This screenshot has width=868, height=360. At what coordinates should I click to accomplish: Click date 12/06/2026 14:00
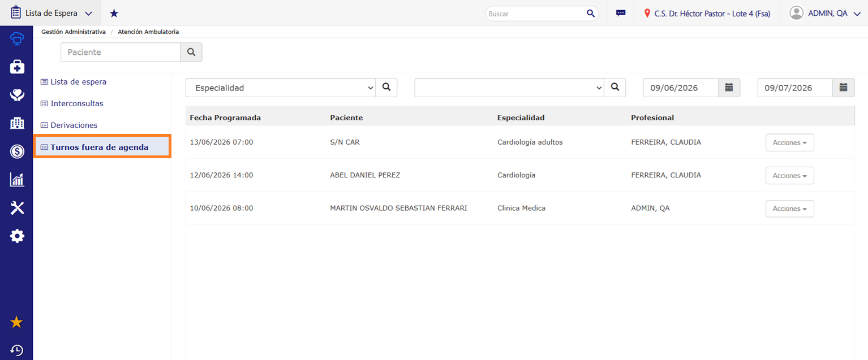pyautogui.click(x=221, y=175)
